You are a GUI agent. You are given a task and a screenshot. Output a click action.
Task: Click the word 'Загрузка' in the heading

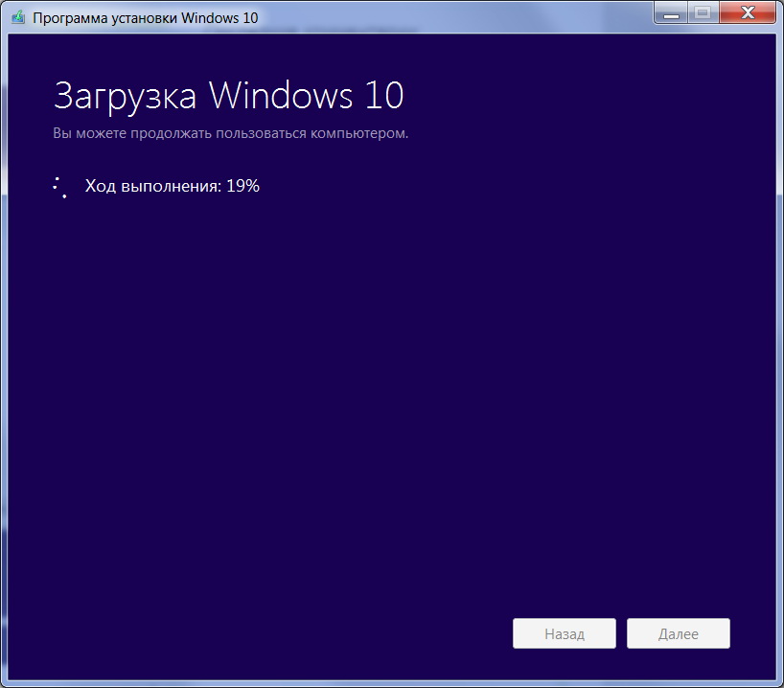point(126,96)
